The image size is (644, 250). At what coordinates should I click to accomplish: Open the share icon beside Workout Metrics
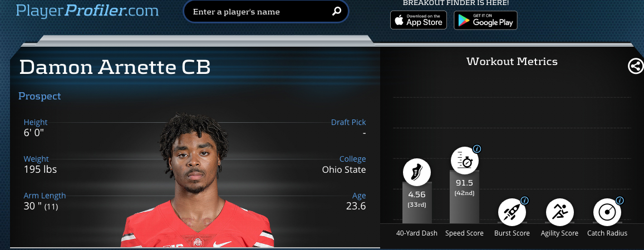coord(636,66)
